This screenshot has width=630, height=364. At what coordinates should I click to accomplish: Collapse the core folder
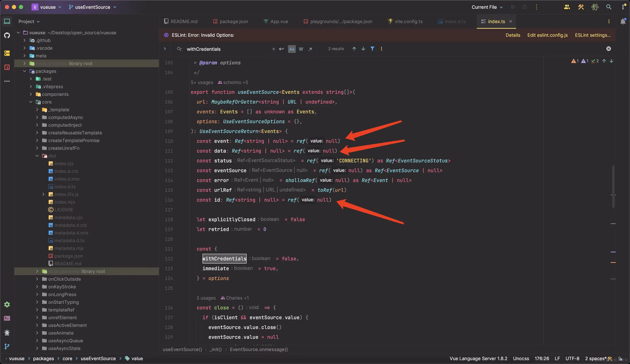tap(31, 102)
